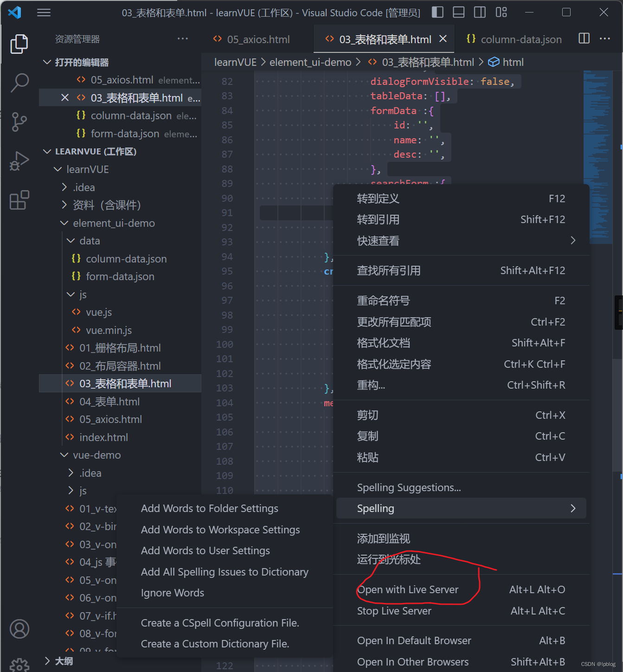
Task: Toggle secondary side bar layout icon
Action: pyautogui.click(x=480, y=13)
